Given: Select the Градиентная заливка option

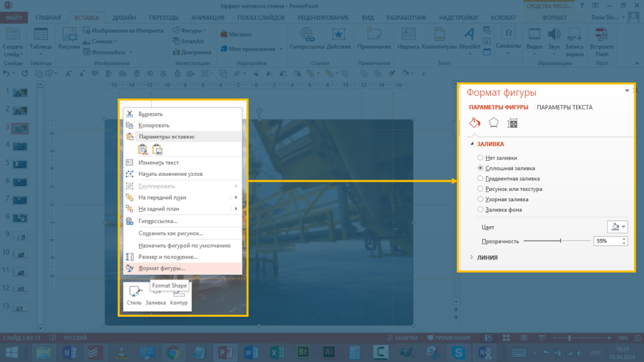Looking at the screenshot, I should click(x=481, y=178).
